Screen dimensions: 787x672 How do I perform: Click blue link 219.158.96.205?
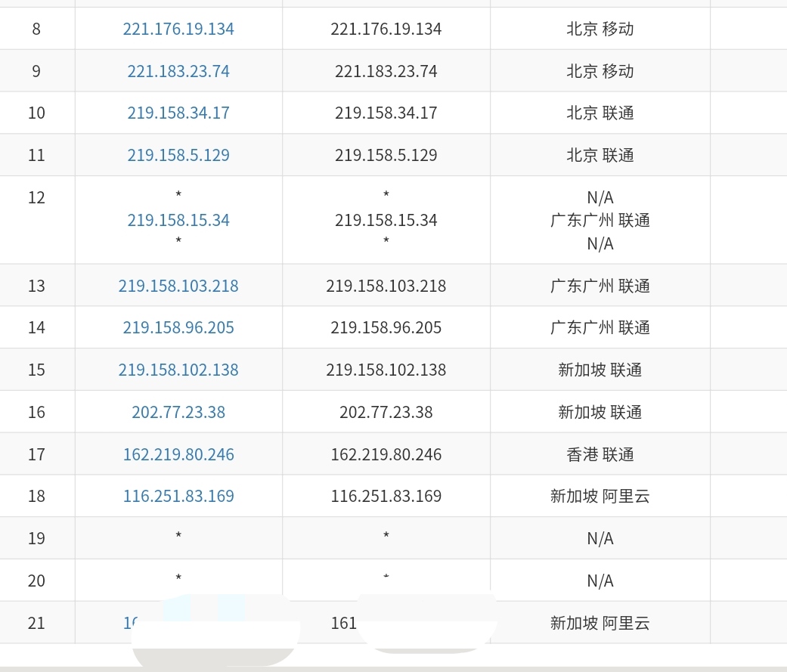coord(178,327)
